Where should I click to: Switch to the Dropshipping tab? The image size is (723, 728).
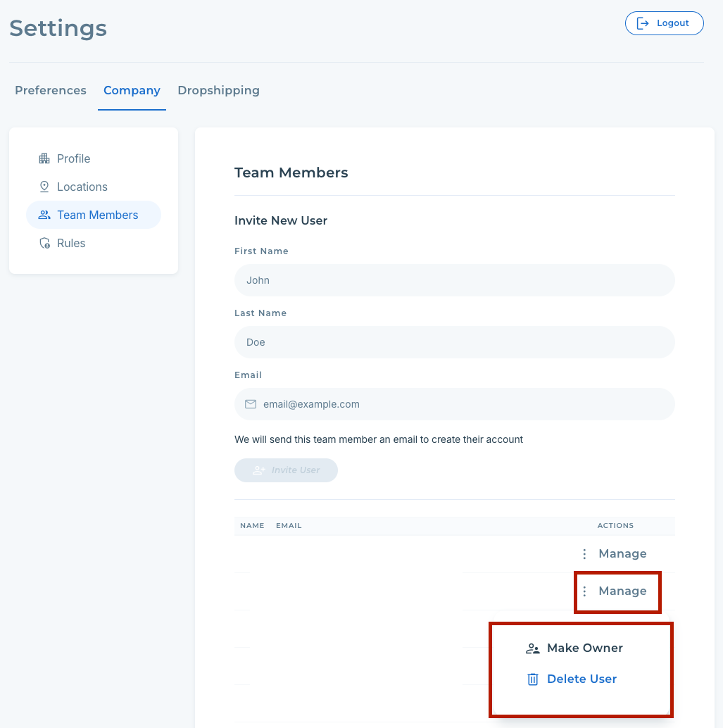pos(218,90)
